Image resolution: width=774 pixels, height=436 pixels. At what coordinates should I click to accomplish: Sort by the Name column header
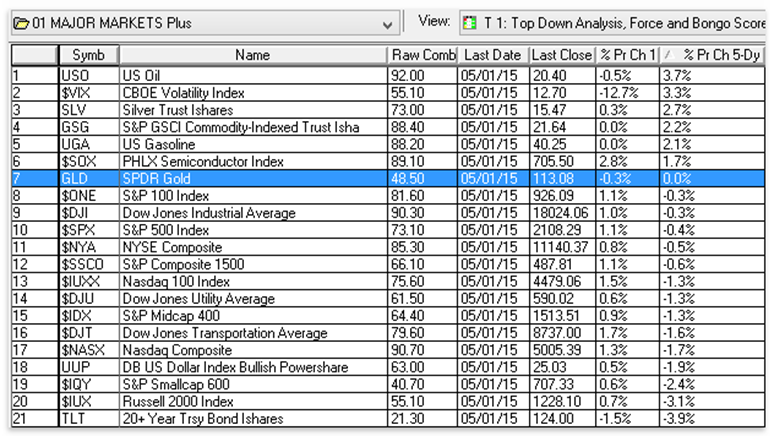click(x=253, y=55)
